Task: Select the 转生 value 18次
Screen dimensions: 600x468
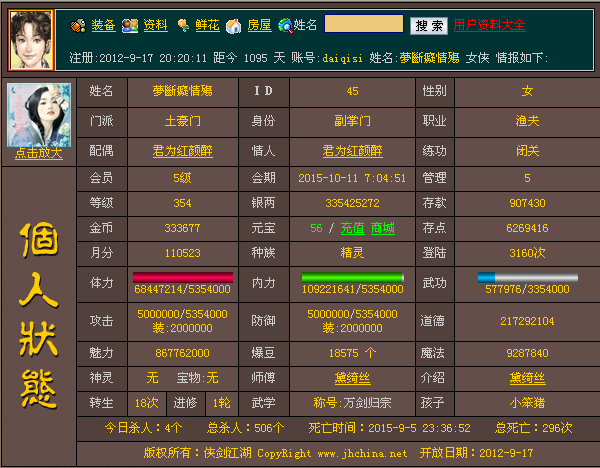Action: (147, 403)
